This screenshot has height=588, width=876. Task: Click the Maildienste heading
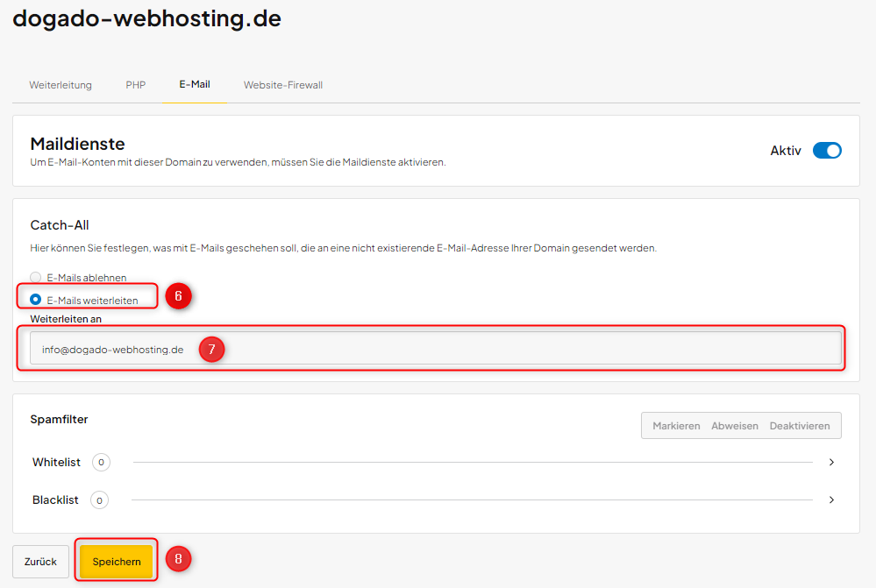point(78,144)
